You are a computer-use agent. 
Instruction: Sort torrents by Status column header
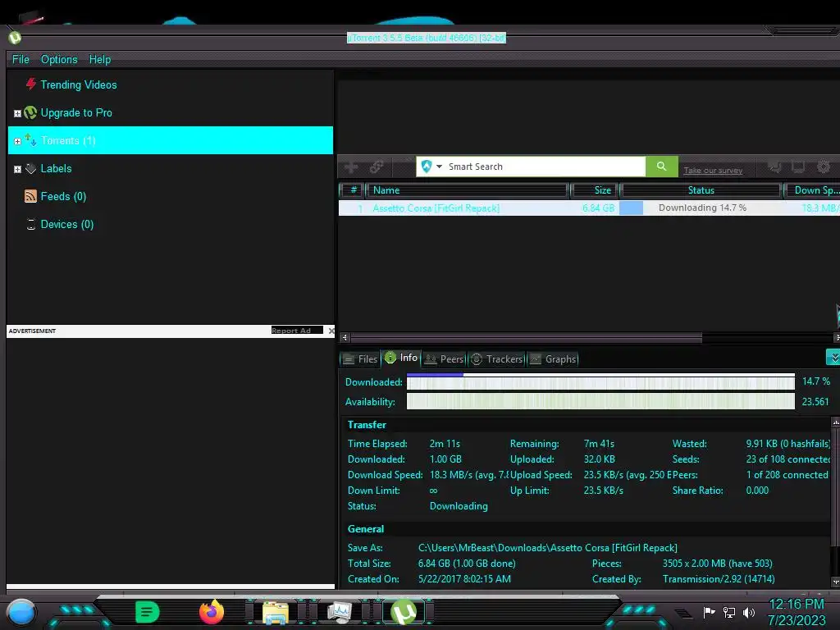(701, 190)
